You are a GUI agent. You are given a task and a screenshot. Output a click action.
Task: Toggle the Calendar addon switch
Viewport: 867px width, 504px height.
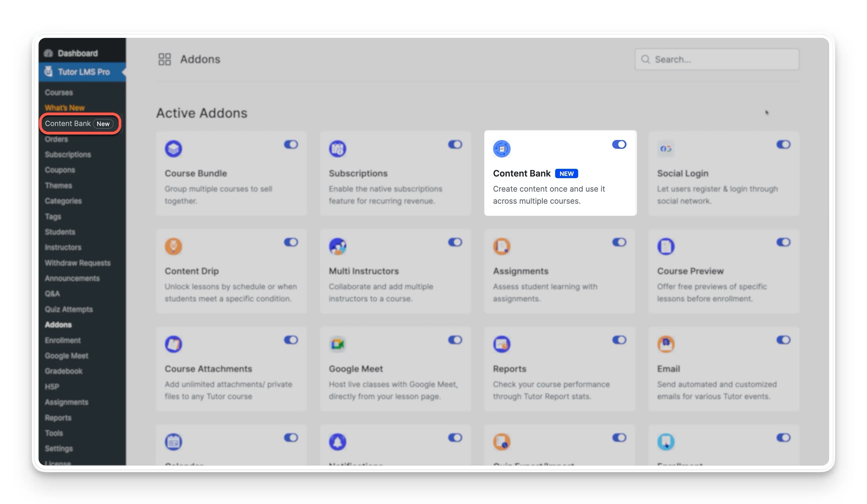[x=291, y=438]
